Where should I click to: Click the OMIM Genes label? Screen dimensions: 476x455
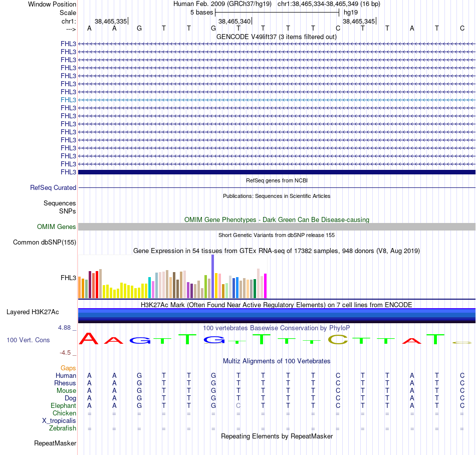57,226
